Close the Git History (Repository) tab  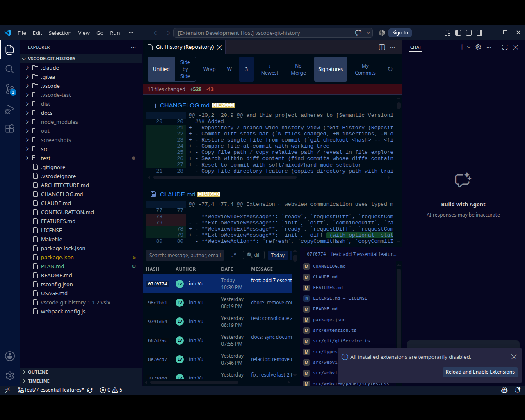tap(220, 47)
